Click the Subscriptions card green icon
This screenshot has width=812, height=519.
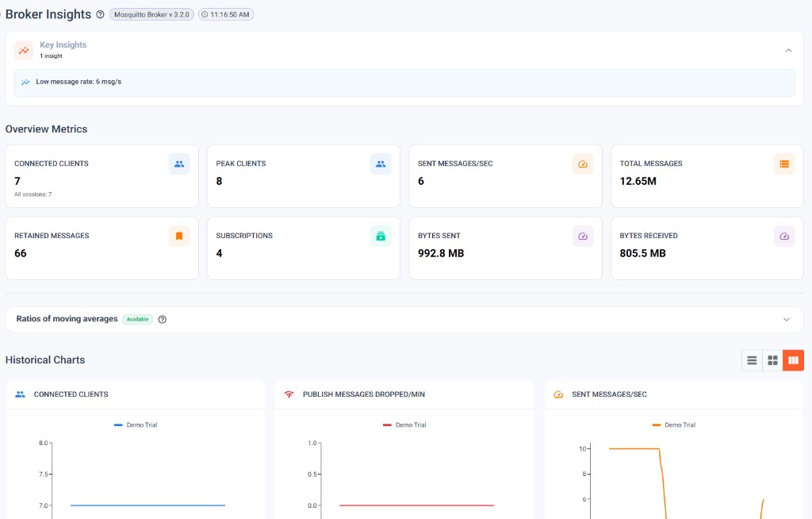coord(381,236)
